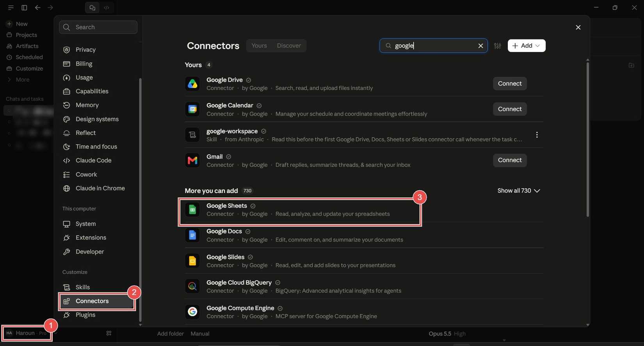This screenshot has width=644, height=346.
Task: Click the connectors list scrollbar
Action: tap(587, 139)
